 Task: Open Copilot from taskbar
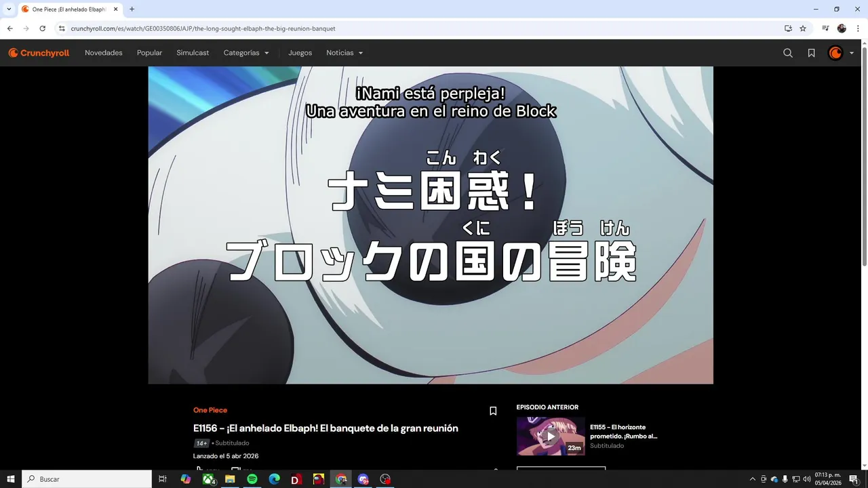click(186, 479)
